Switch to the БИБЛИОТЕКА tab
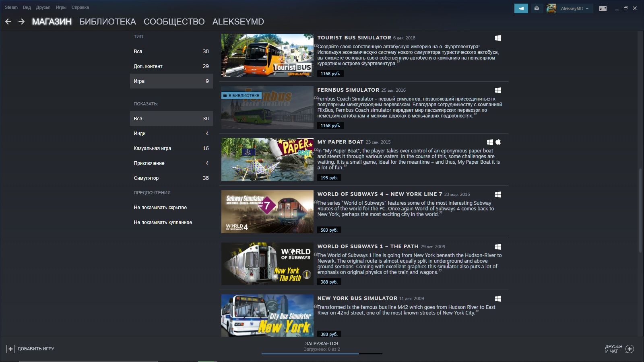644x362 pixels. tap(107, 22)
